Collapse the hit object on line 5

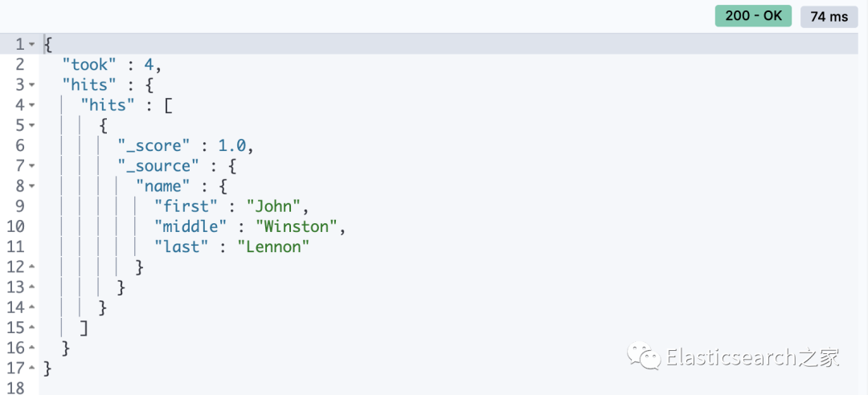[31, 125]
